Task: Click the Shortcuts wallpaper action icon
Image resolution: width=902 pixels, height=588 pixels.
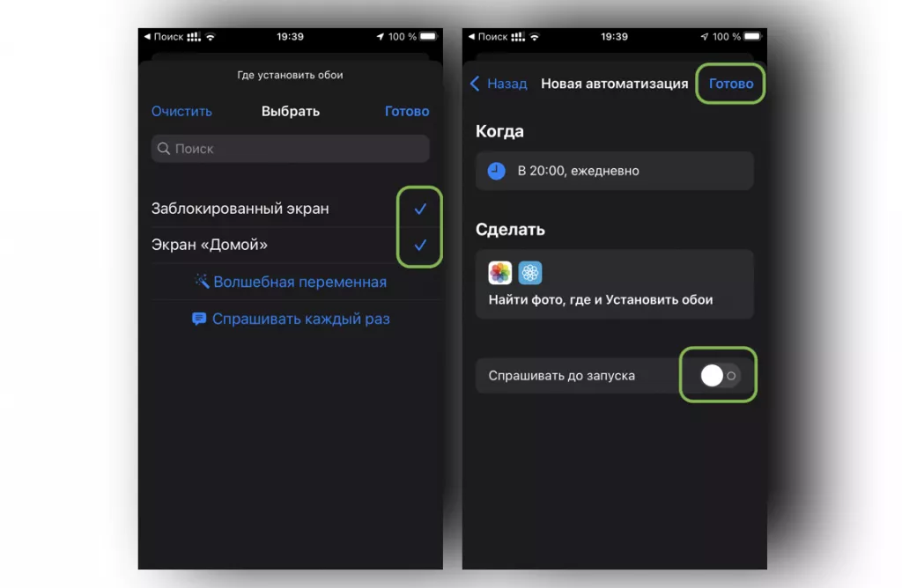Action: point(529,273)
